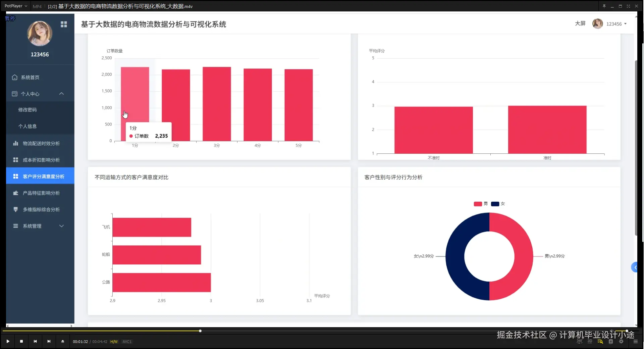Select 系统首页 in the sidebar
Screen dimensions: 644x349
(30, 77)
